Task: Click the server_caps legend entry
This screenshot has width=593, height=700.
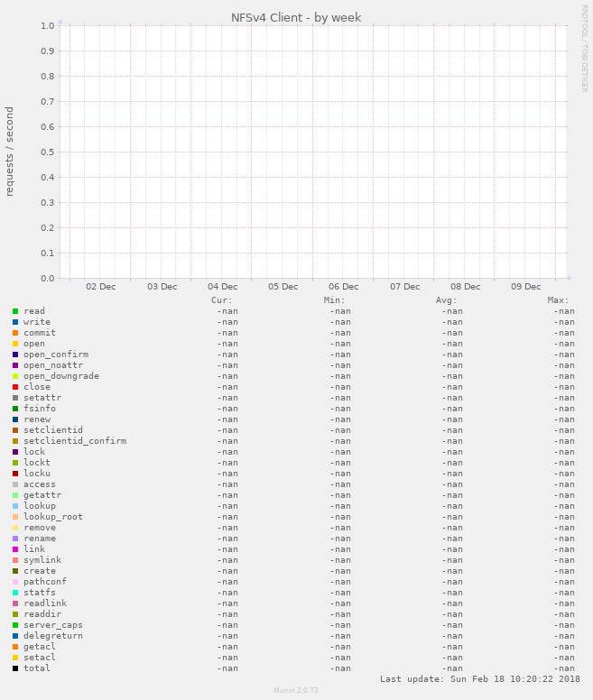Action: (52, 625)
